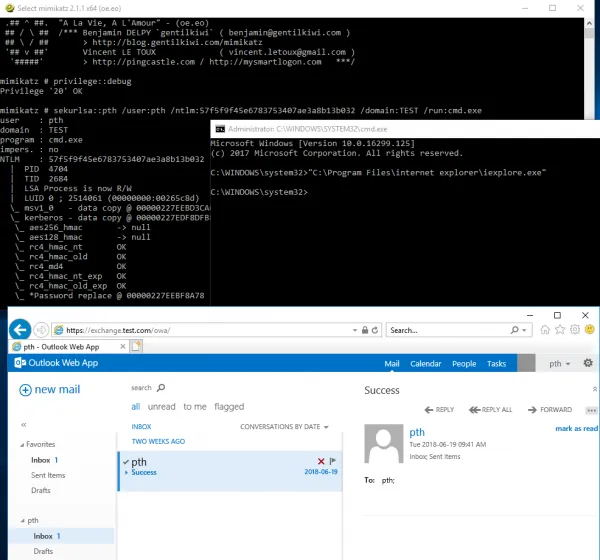Collapse the Favorites folder group
This screenshot has width=600, height=560.
[x=22, y=445]
